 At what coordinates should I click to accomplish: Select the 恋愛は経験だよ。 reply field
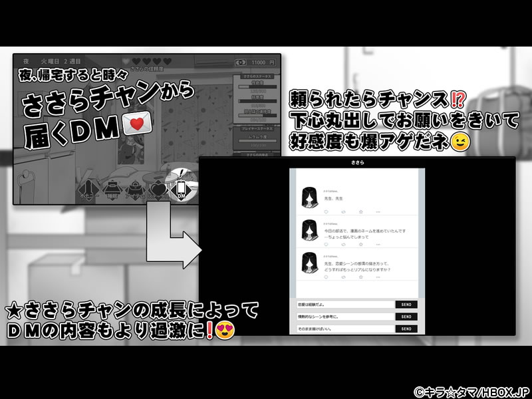pos(345,305)
